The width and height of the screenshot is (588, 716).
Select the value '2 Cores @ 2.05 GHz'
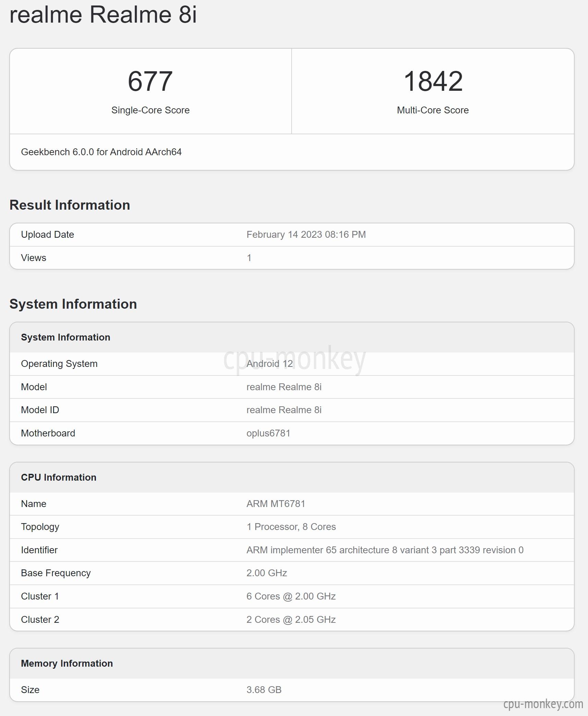coord(291,619)
